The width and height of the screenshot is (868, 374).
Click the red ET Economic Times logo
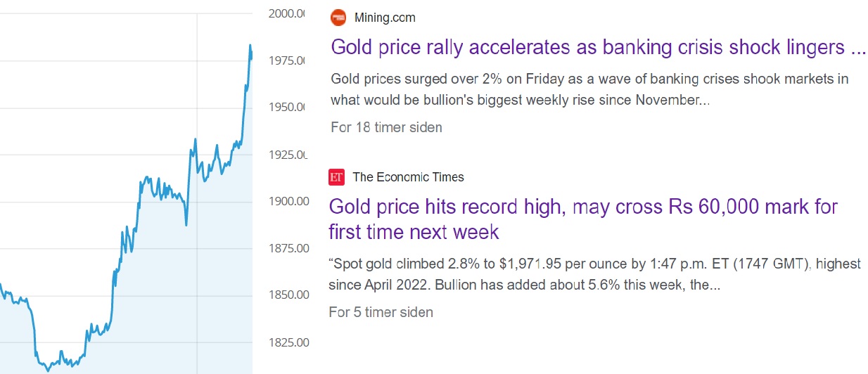pyautogui.click(x=336, y=177)
